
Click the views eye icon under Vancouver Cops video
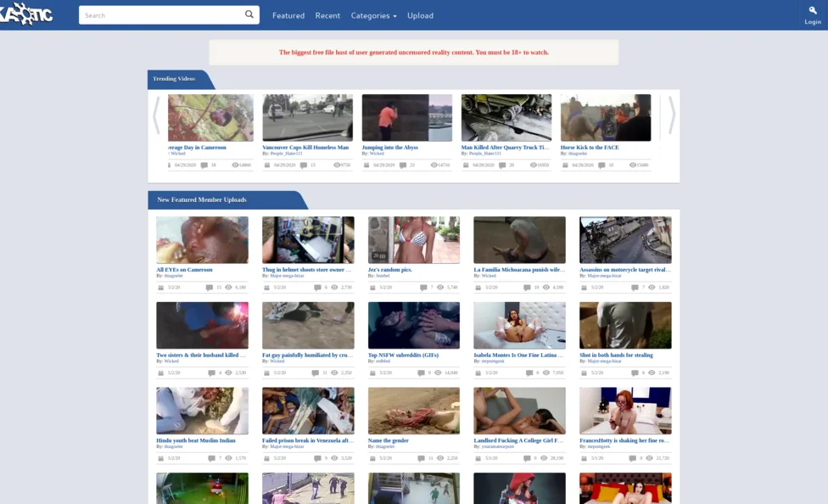337,165
